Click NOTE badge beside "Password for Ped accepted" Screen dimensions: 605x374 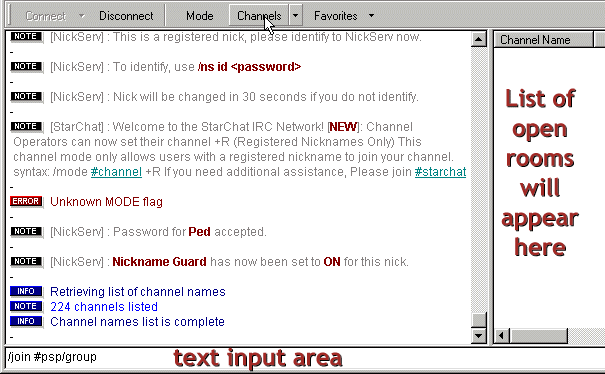pyautogui.click(x=26, y=232)
